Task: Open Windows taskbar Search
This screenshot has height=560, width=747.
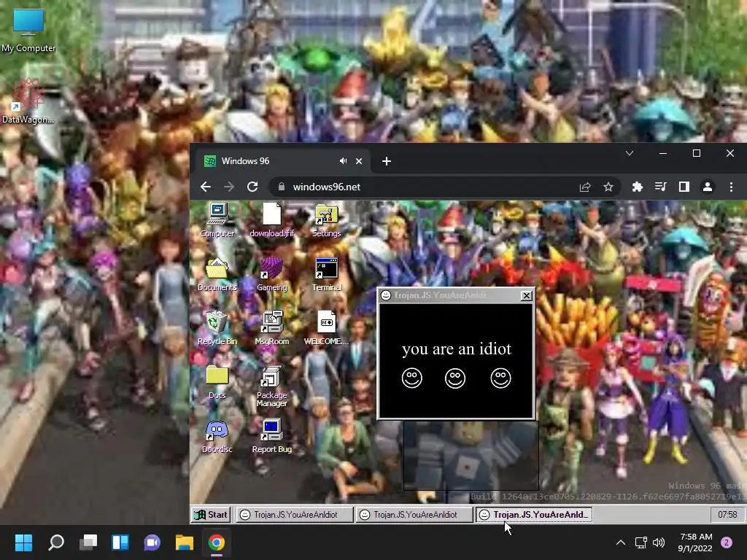Action: click(56, 542)
